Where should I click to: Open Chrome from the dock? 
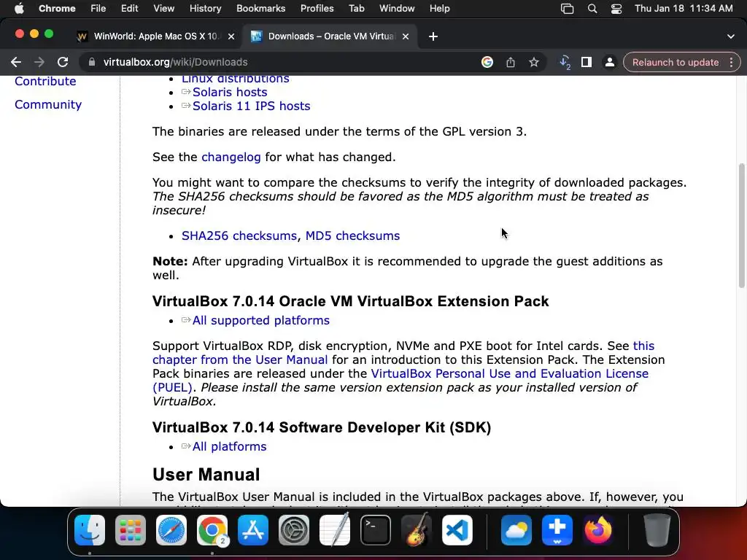[212, 529]
